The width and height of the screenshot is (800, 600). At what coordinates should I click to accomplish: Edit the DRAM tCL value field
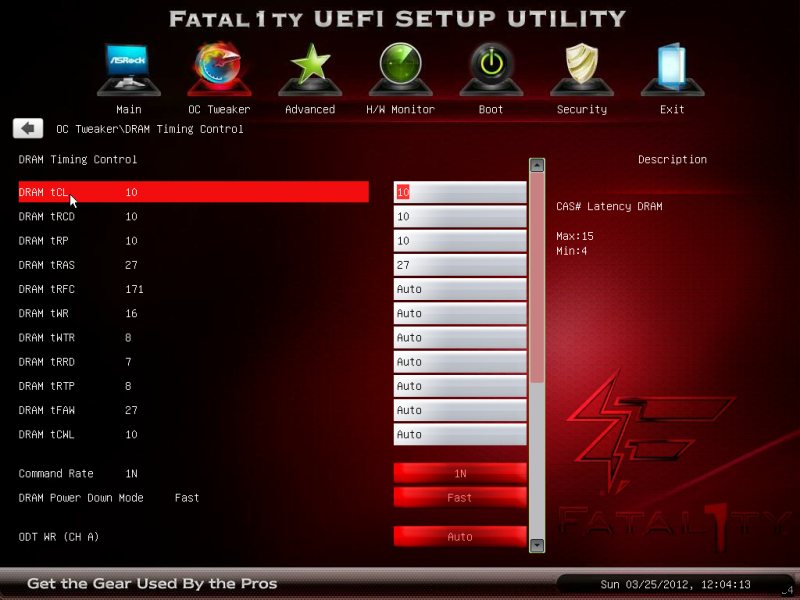460,192
